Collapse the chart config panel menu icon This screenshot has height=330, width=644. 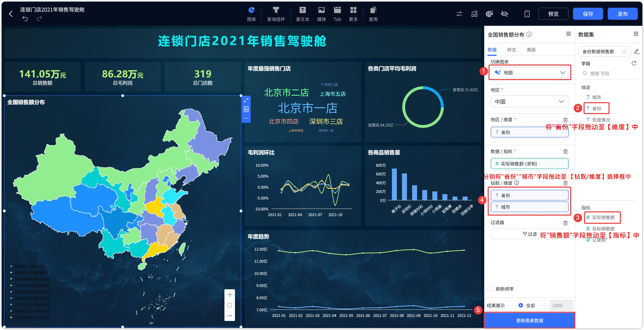point(568,34)
